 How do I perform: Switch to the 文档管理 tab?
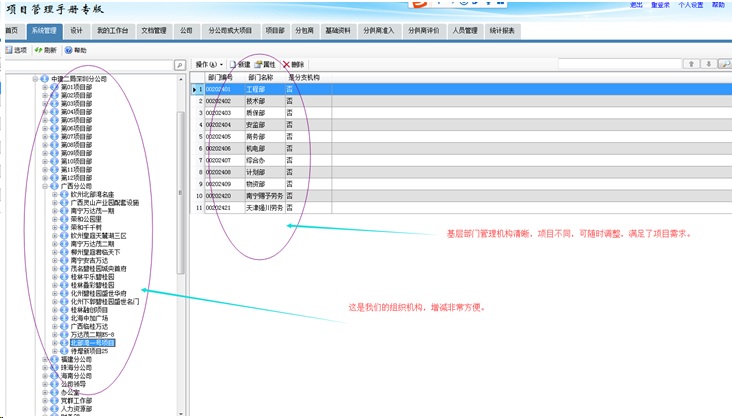154,31
